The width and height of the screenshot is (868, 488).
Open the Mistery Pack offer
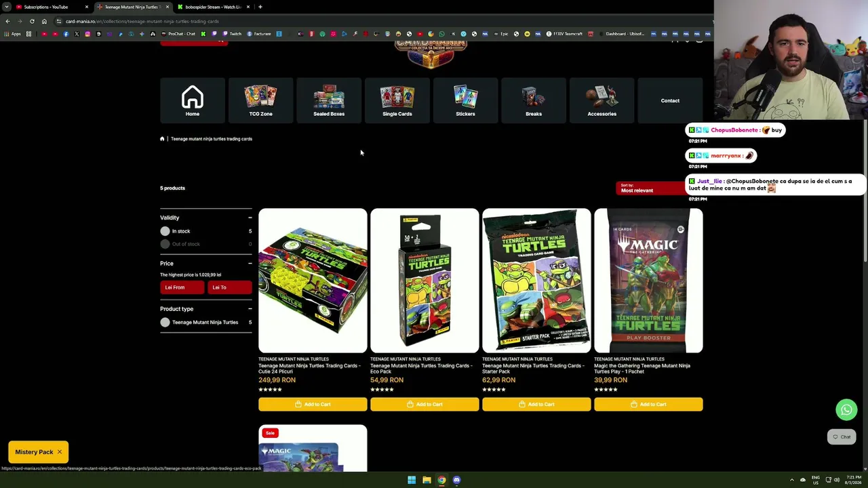tap(34, 452)
